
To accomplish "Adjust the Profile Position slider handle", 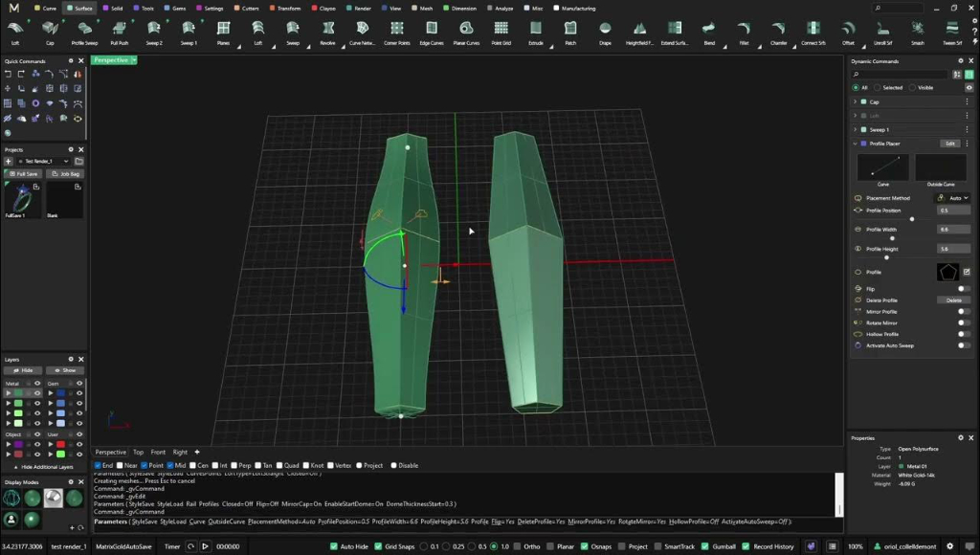I will 912,219.
